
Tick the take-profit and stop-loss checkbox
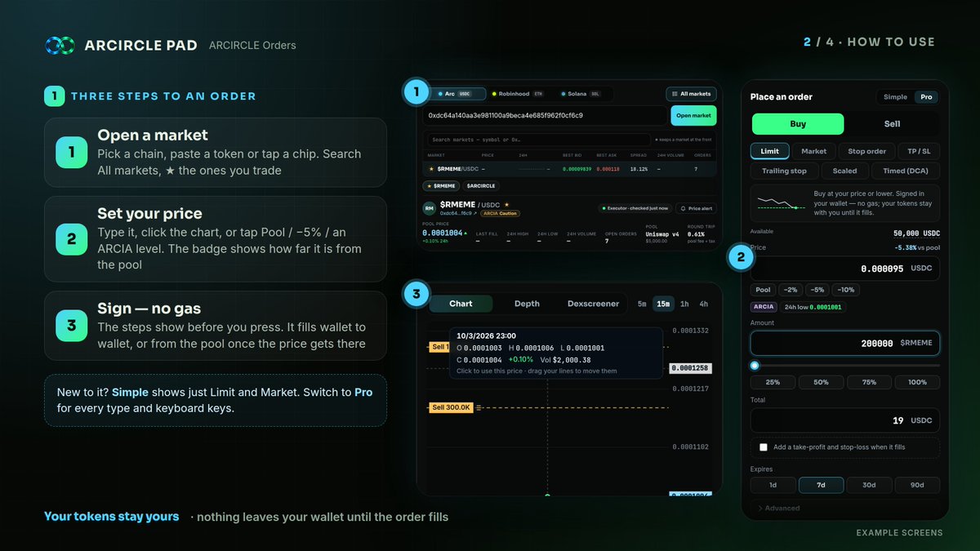point(764,447)
